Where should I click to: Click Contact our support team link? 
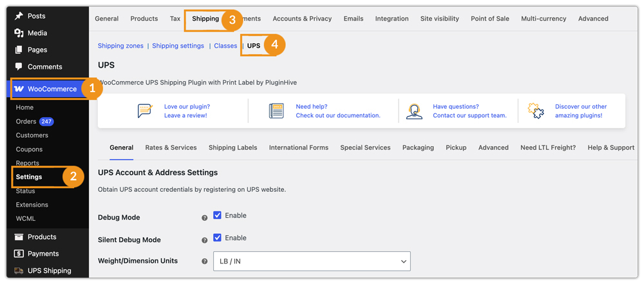pyautogui.click(x=469, y=115)
